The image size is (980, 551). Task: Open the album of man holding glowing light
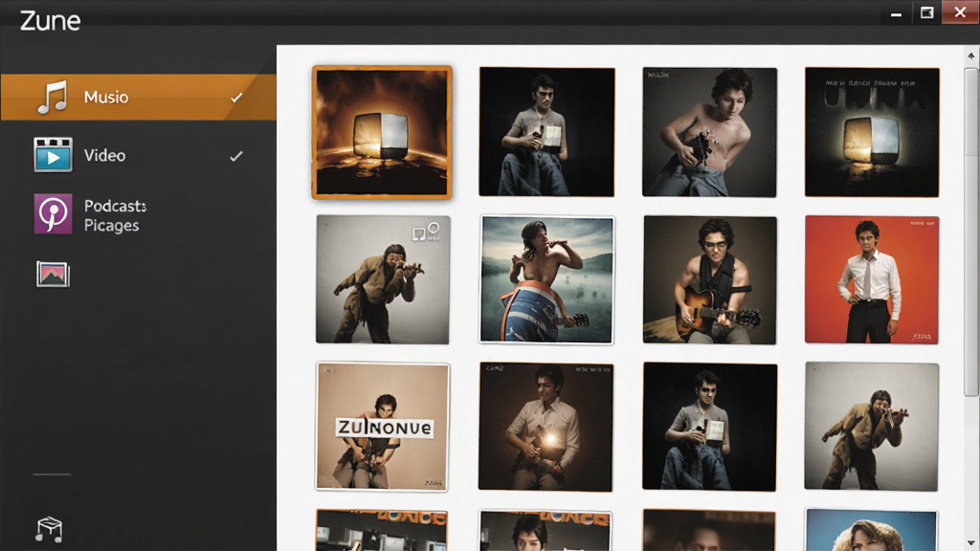(546, 427)
